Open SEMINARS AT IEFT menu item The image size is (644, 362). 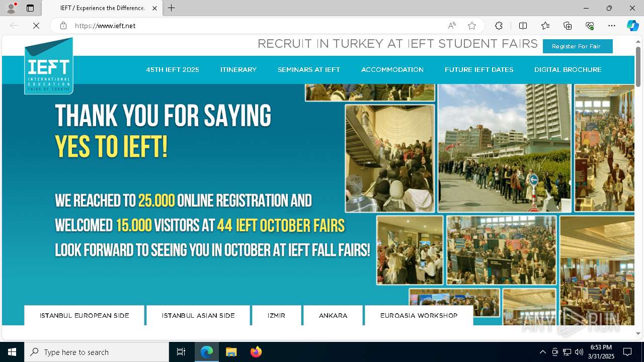point(309,70)
